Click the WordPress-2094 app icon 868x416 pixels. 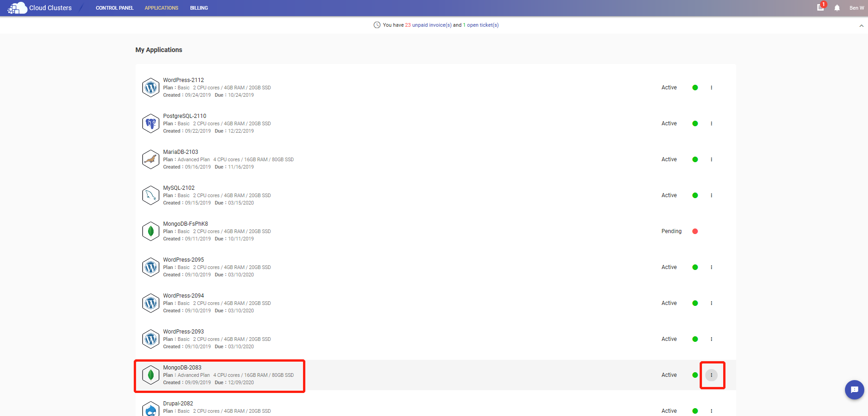coord(151,303)
